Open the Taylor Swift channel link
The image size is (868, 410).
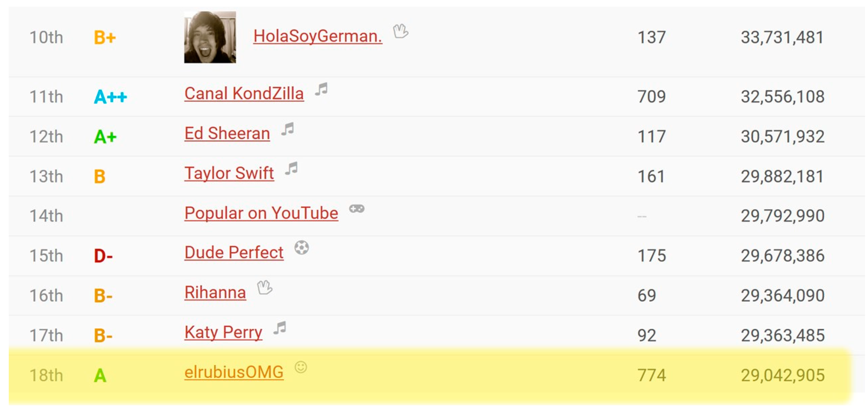click(x=229, y=173)
